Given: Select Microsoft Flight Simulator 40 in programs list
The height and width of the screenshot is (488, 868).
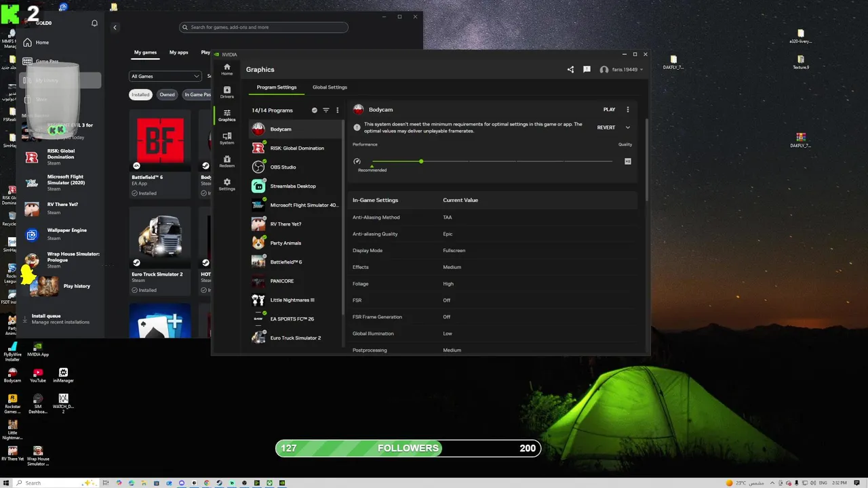Looking at the screenshot, I should [296, 205].
